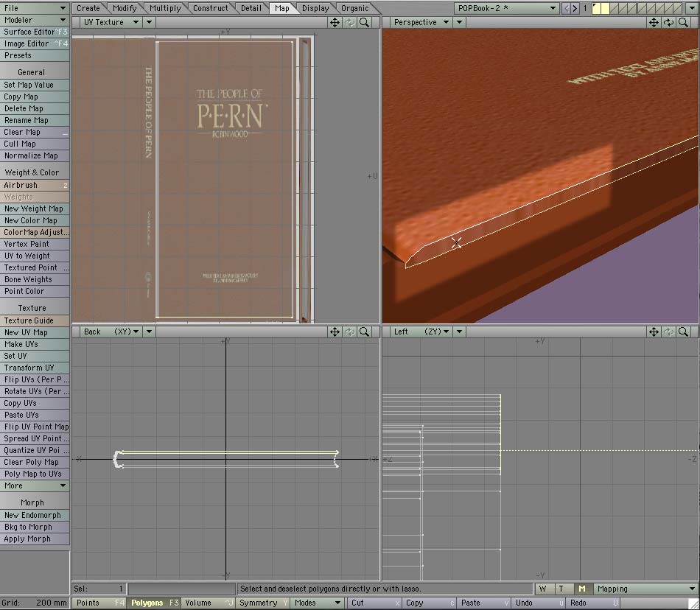Click the rotate icon in UV Texture viewport
The height and width of the screenshot is (610, 700).
pos(349,22)
